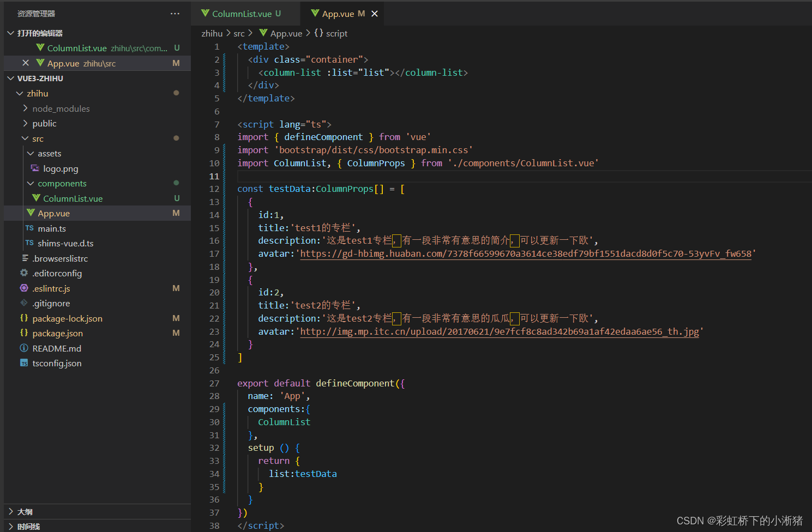Click the breadcrumb App.vue Vue icon
Viewport: 812px width, 532px height.
[x=263, y=33]
